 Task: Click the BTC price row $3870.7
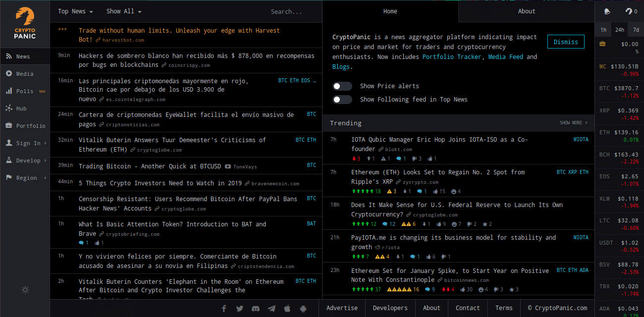(619, 92)
